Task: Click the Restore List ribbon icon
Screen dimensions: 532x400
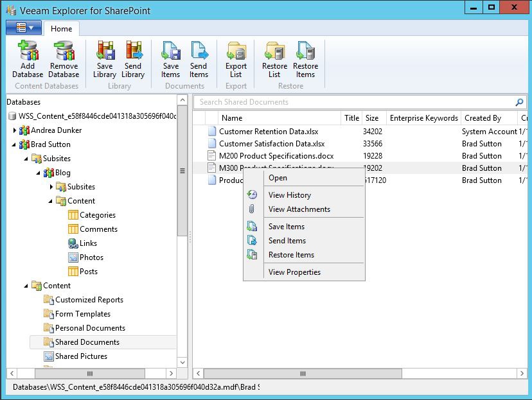Action: (x=274, y=51)
